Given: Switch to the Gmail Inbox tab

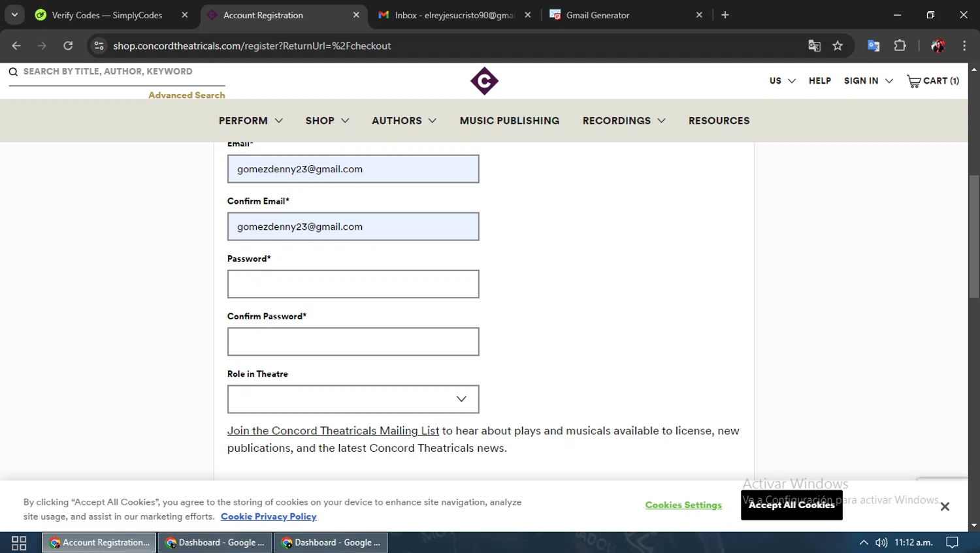Looking at the screenshot, I should pos(454,15).
